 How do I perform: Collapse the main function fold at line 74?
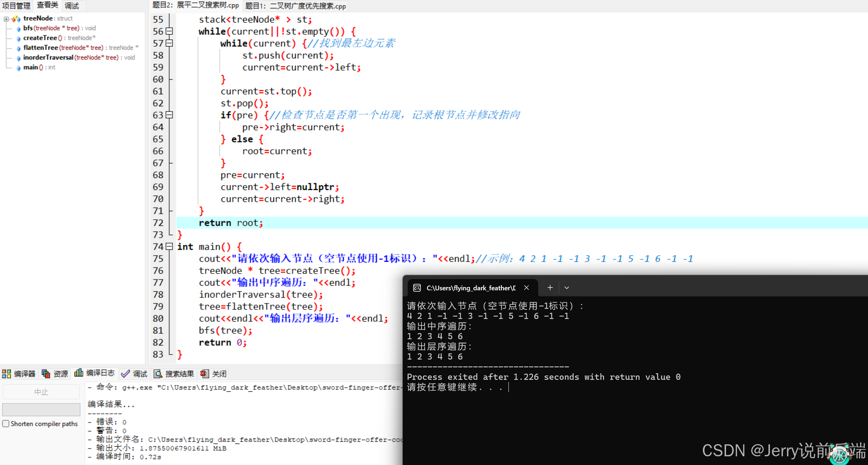(169, 247)
